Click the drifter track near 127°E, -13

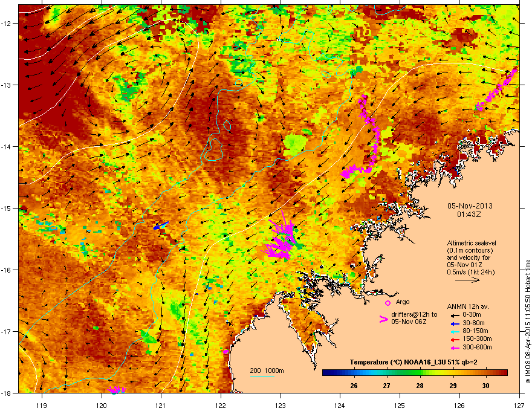497,89
